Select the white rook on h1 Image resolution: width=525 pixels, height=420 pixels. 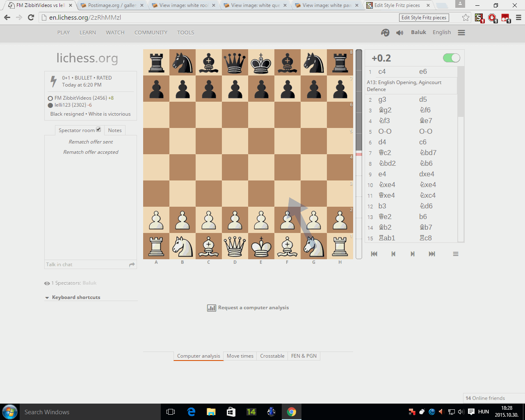coord(340,247)
